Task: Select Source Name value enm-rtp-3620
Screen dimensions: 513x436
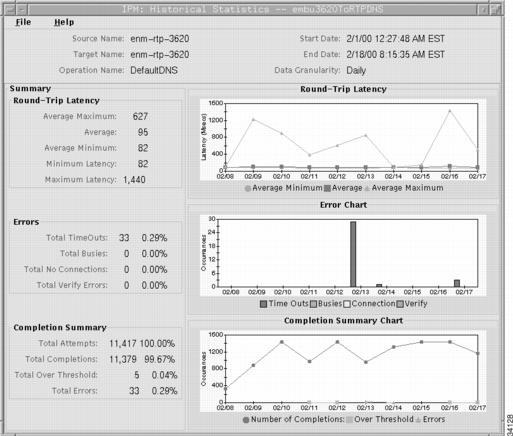Action: point(160,39)
